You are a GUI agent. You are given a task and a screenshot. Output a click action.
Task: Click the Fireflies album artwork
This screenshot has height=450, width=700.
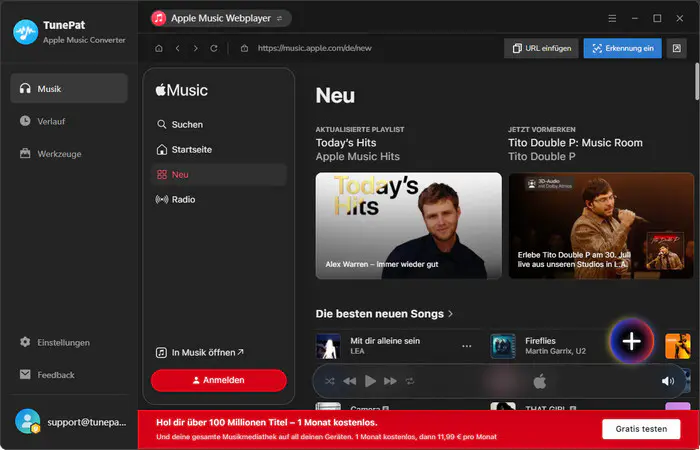[x=503, y=346]
